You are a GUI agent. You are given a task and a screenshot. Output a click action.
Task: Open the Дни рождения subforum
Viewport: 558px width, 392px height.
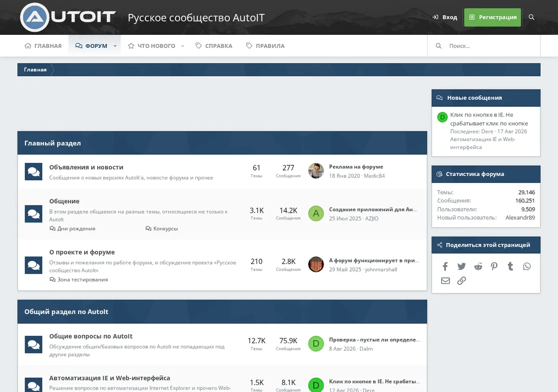coord(73,229)
